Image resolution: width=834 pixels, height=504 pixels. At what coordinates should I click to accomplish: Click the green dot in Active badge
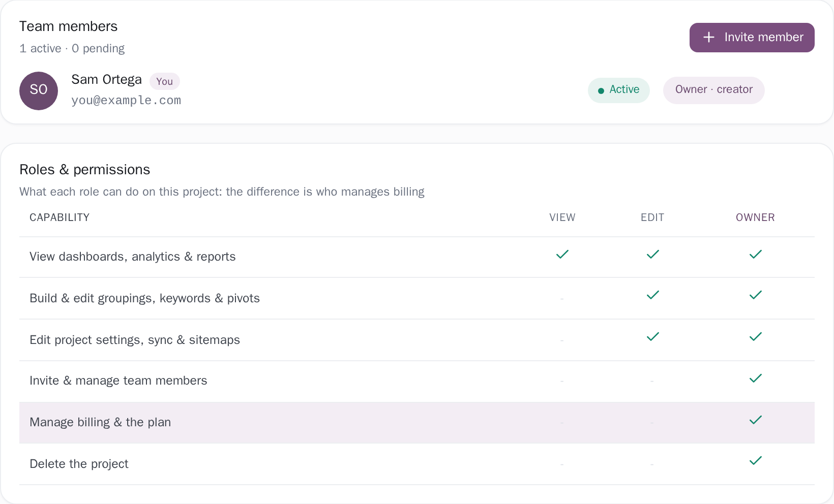pyautogui.click(x=601, y=90)
